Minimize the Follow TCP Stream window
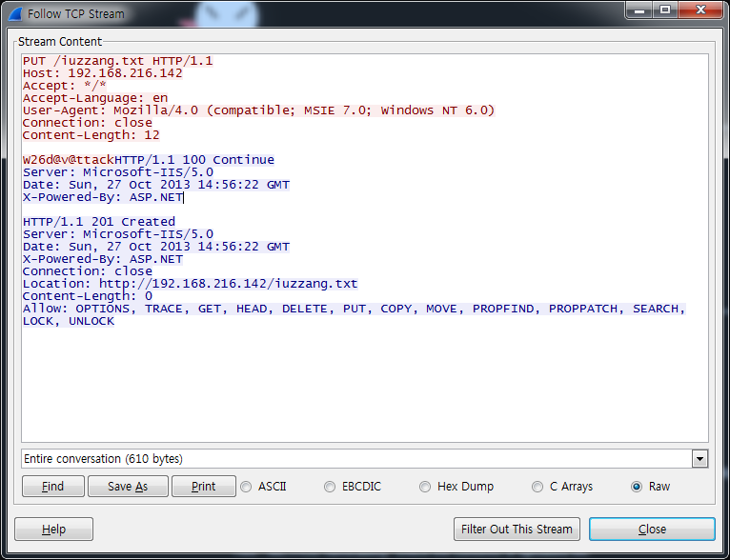The height and width of the screenshot is (560, 730). pyautogui.click(x=639, y=10)
